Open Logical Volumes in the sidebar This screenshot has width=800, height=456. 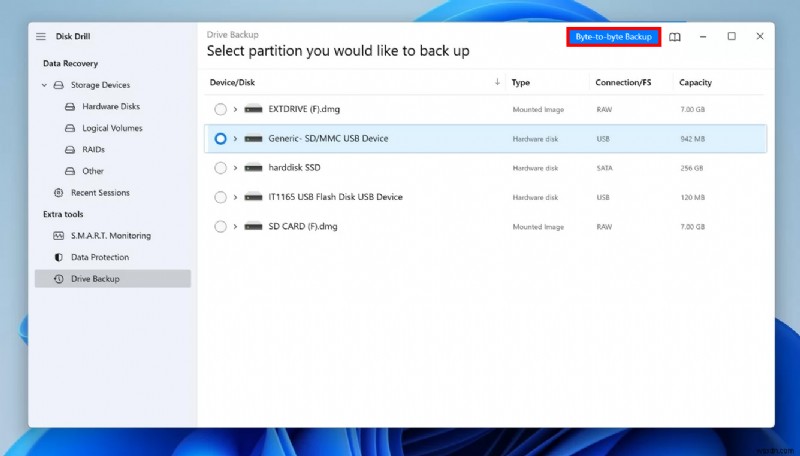(x=112, y=128)
